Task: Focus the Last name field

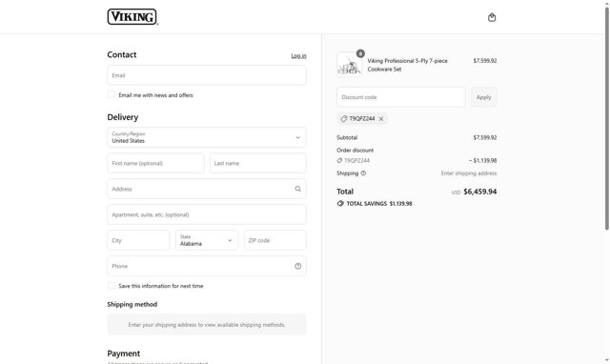Action: (x=258, y=163)
